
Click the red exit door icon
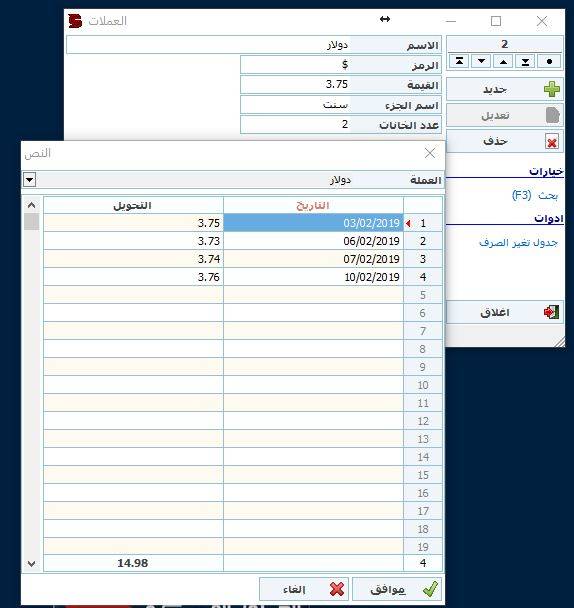point(551,312)
